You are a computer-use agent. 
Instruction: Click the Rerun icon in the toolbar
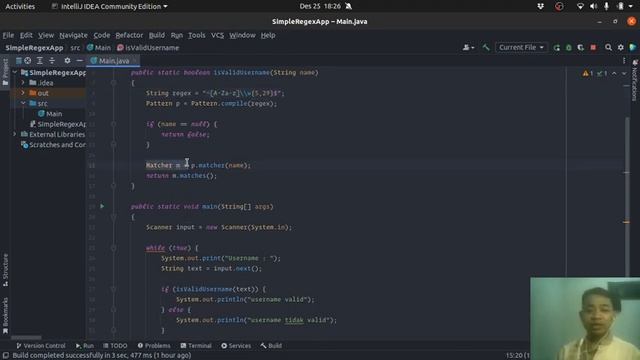point(556,48)
